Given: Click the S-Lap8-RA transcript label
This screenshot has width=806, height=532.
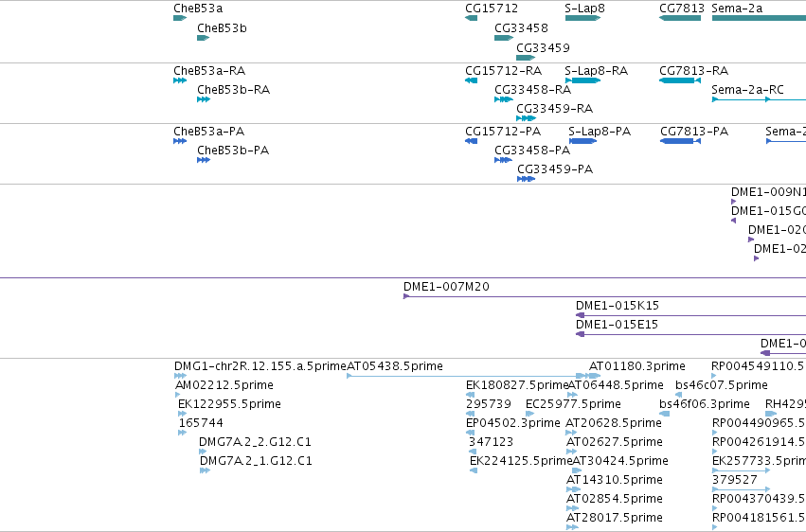Looking at the screenshot, I should point(596,70).
